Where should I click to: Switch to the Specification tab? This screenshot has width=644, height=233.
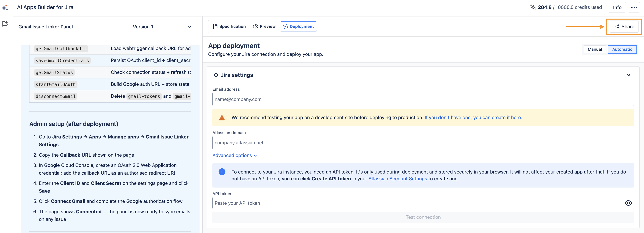pos(229,27)
